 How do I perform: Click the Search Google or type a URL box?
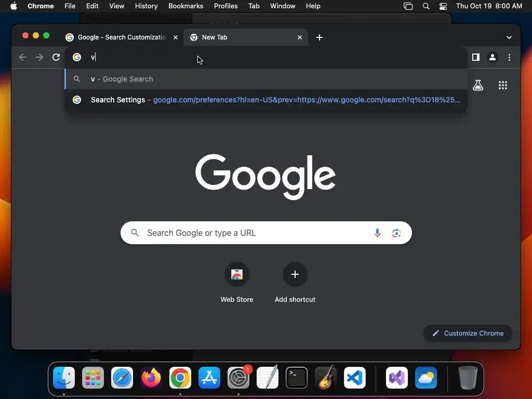tap(266, 233)
